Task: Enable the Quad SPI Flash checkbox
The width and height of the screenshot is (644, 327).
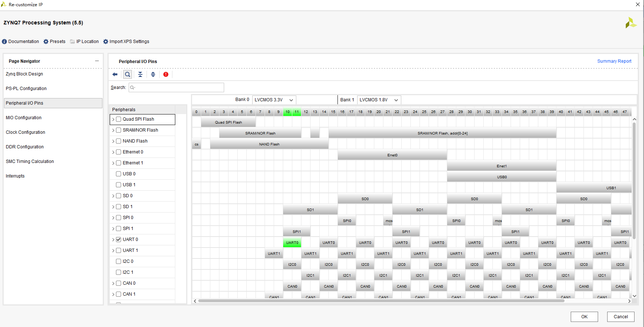Action: click(x=118, y=119)
